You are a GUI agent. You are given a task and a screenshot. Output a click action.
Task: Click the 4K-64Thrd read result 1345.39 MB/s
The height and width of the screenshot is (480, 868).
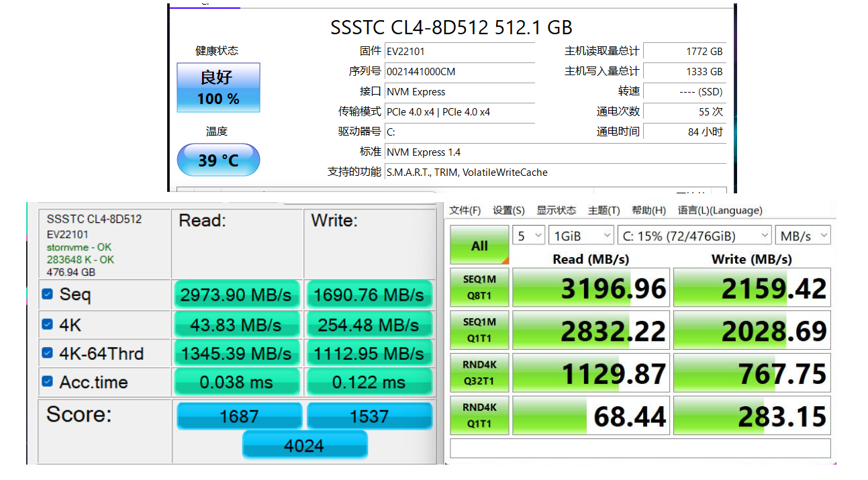click(236, 353)
